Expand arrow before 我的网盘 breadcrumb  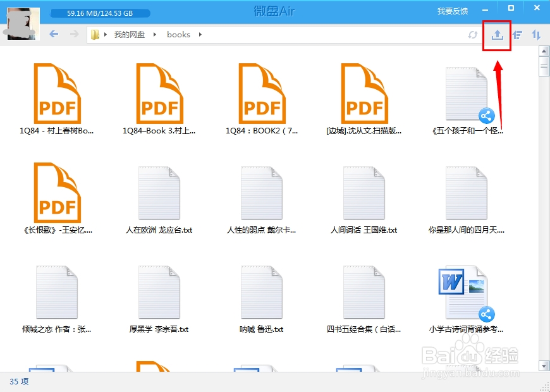(x=105, y=34)
